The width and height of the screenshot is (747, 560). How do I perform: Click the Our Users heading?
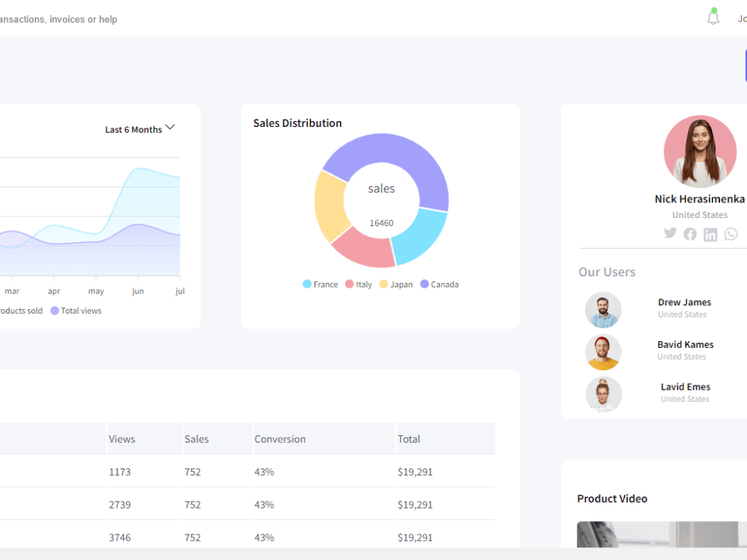pyautogui.click(x=607, y=272)
